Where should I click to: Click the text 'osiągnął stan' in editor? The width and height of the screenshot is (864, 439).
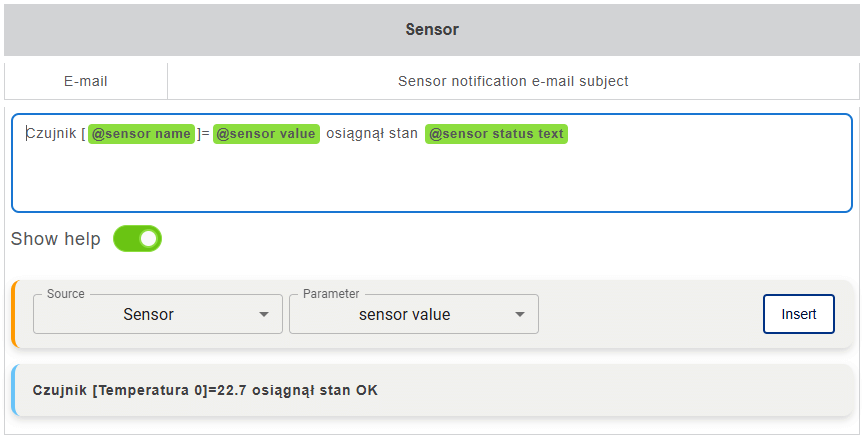(x=372, y=134)
